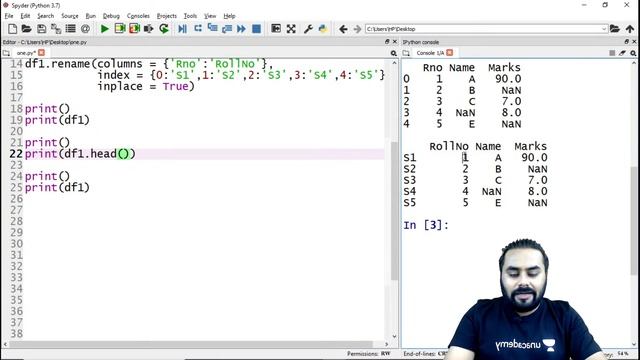This screenshot has width=640, height=360.
Task: Open the Search menu
Action: click(x=45, y=16)
